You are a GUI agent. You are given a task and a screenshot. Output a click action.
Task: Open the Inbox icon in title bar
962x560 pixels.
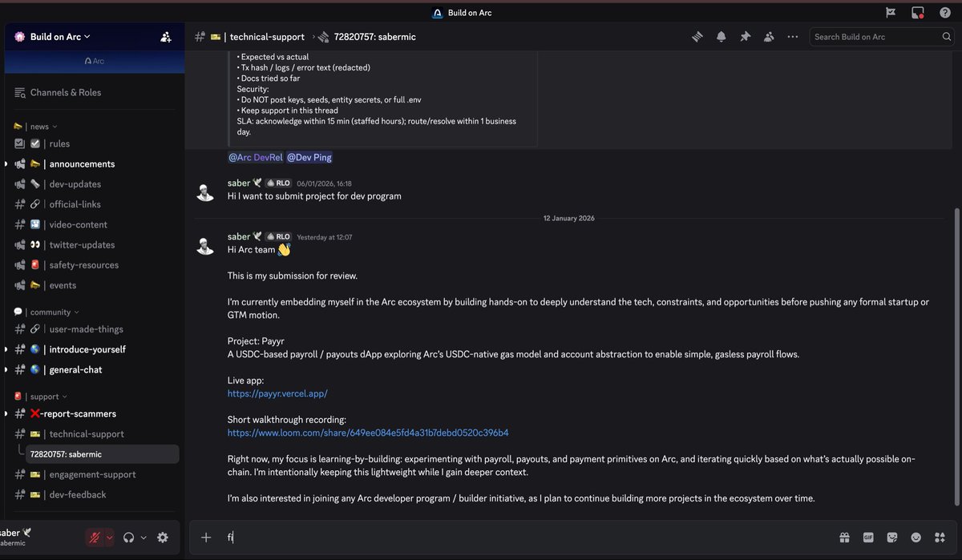click(x=918, y=13)
